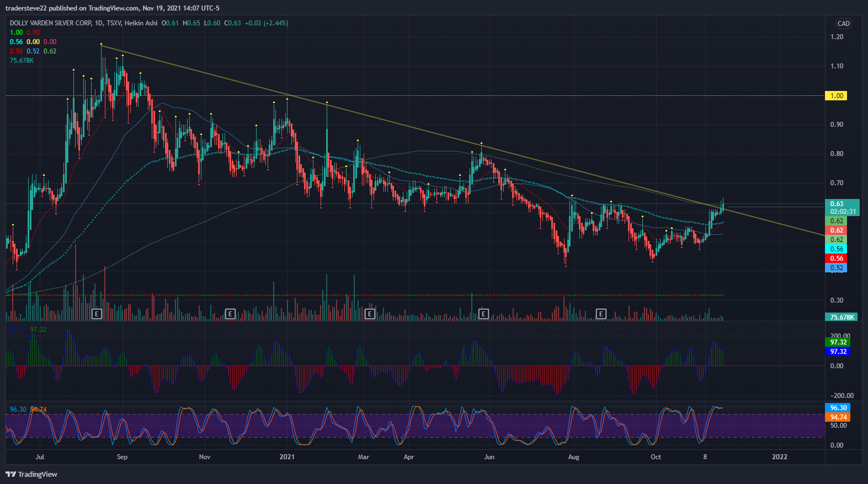
Task: Click the 1.20 tick on the price scale
Action: [837, 37]
